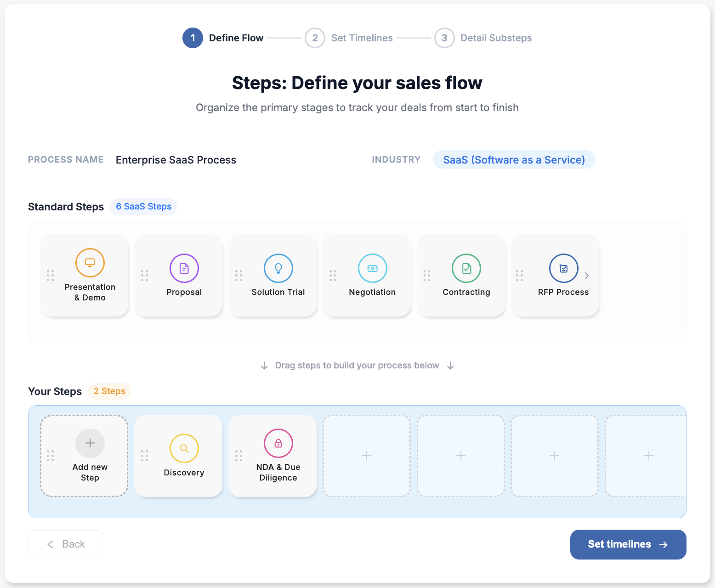
Task: Click the third empty step slot plus
Action: 555,456
